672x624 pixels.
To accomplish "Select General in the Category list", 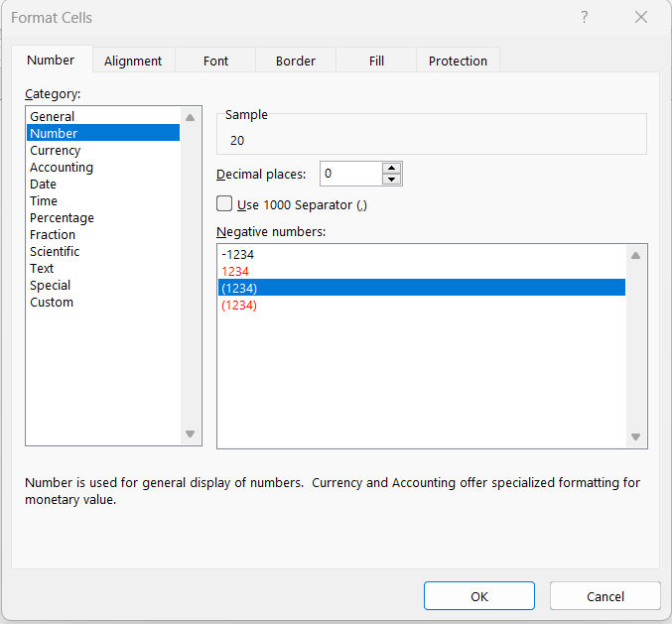I will coord(103,116).
